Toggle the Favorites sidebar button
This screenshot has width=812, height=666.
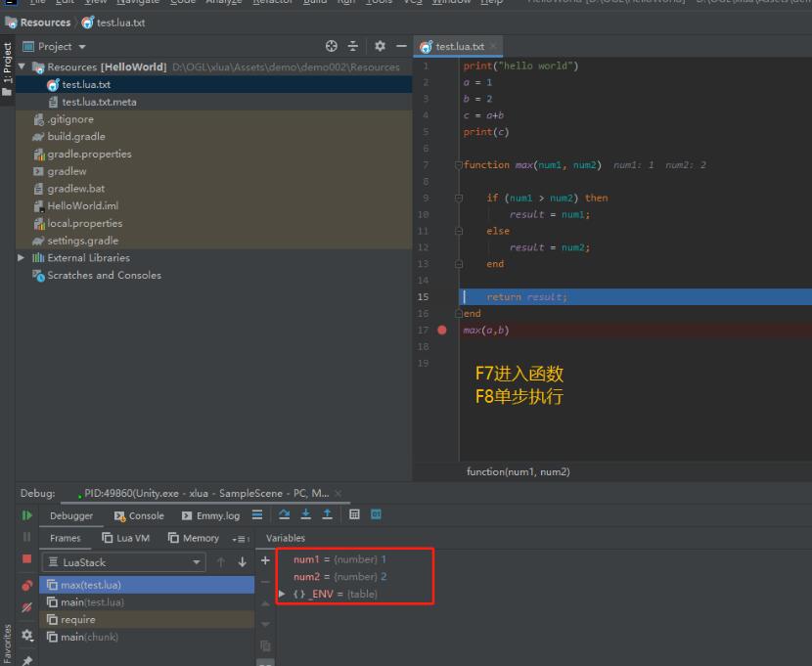pyautogui.click(x=7, y=644)
